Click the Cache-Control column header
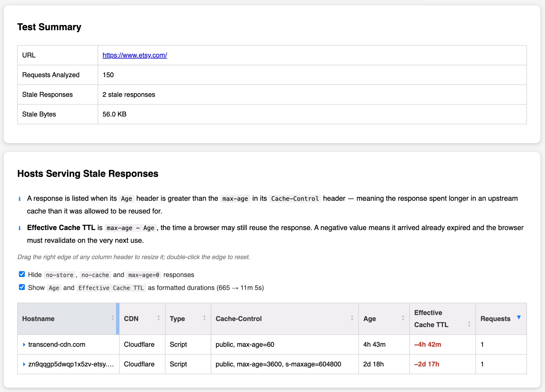The image size is (545, 392). point(285,319)
